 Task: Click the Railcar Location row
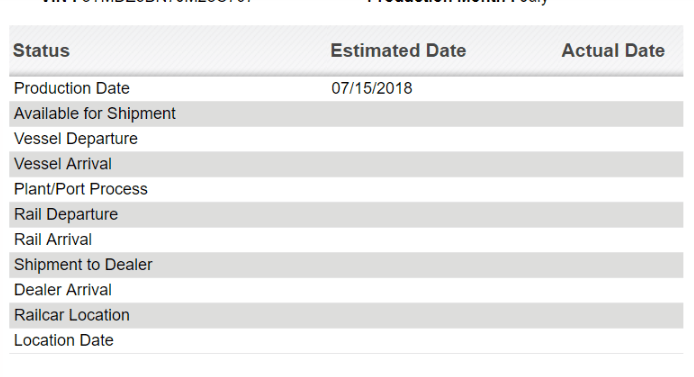point(346,315)
